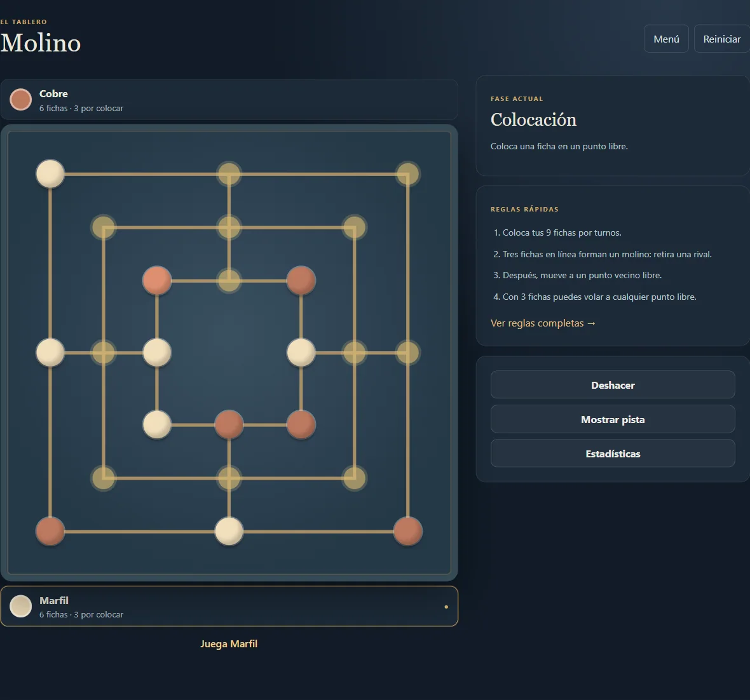Open Ver reglas completas link
The width and height of the screenshot is (750, 700).
[543, 323]
